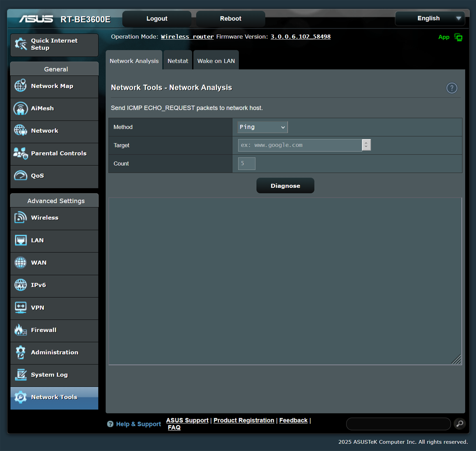Click the Method row label
This screenshot has height=451, width=476.
click(123, 127)
